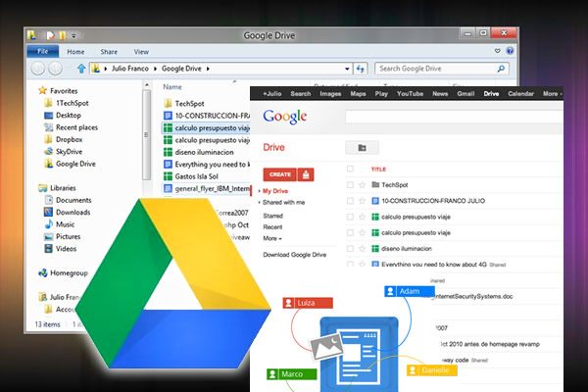This screenshot has height=392, width=588.
Task: Click the scroll-up arrow of navigation pane scrollbar
Action: (147, 85)
